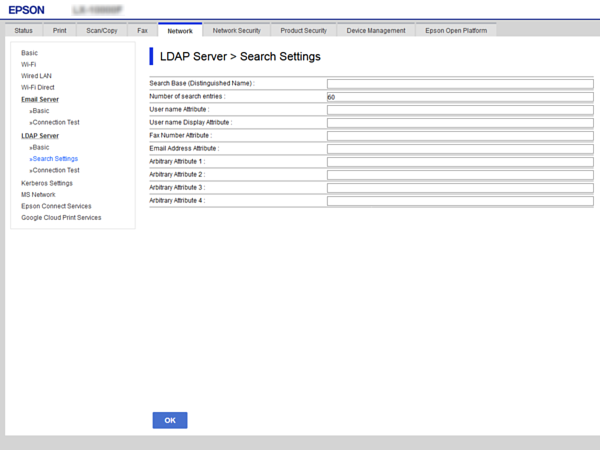Click the EPSON logo
Image resolution: width=600 pixels, height=450 pixels.
point(27,10)
